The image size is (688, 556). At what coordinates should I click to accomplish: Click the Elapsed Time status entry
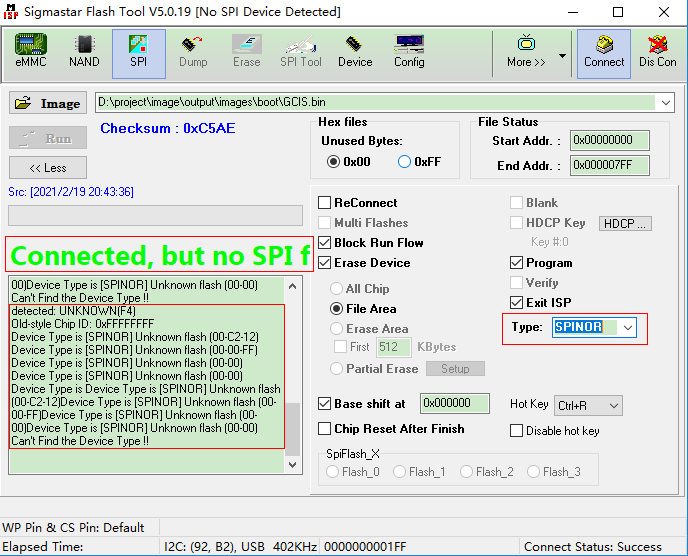tap(43, 547)
